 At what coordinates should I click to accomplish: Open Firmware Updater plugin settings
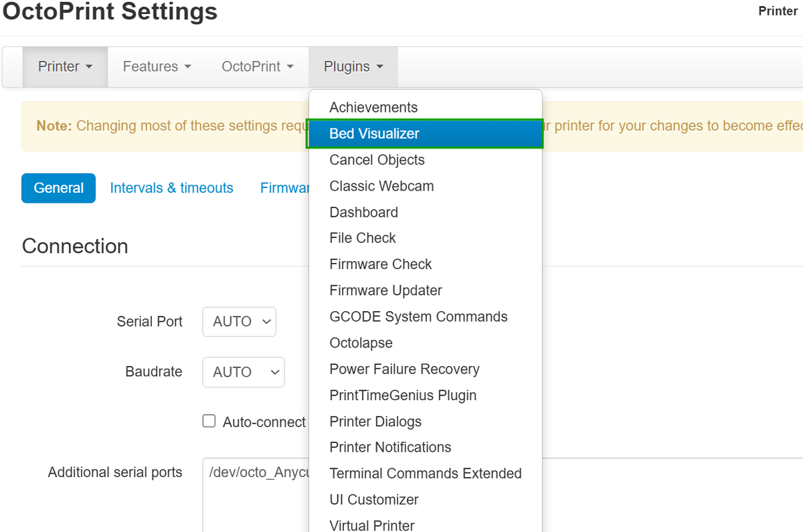[426, 290]
